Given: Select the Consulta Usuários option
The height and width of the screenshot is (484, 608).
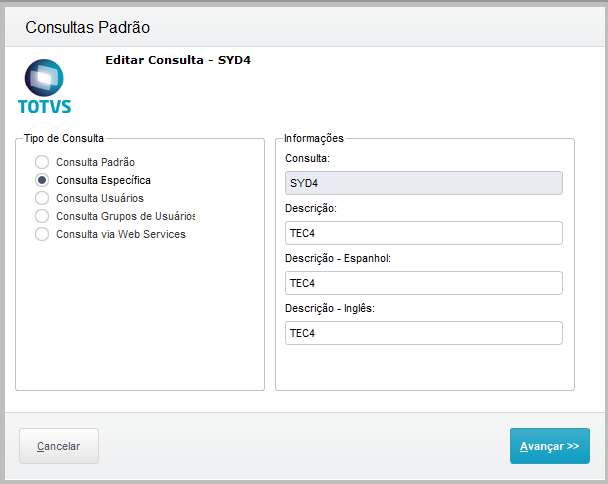Looking at the screenshot, I should click(42, 198).
